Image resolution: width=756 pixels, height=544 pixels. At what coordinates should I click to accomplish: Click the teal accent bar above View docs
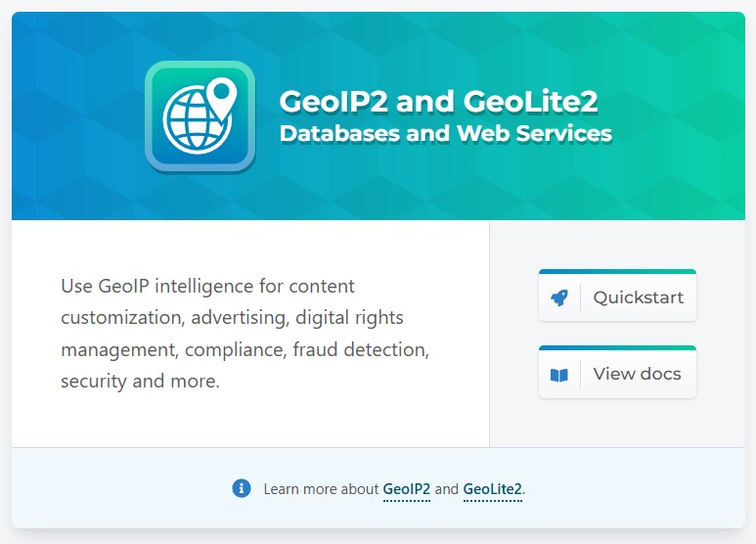click(x=617, y=347)
